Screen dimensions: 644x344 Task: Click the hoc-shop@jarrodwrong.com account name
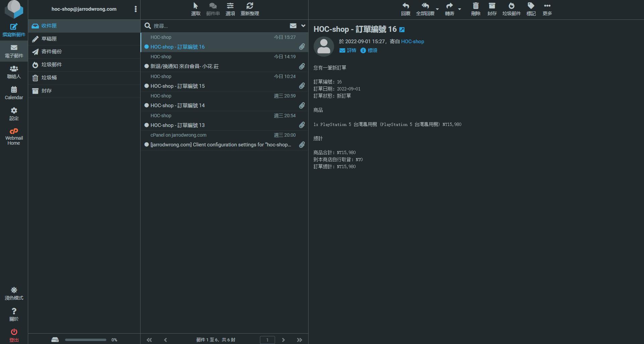pos(84,9)
